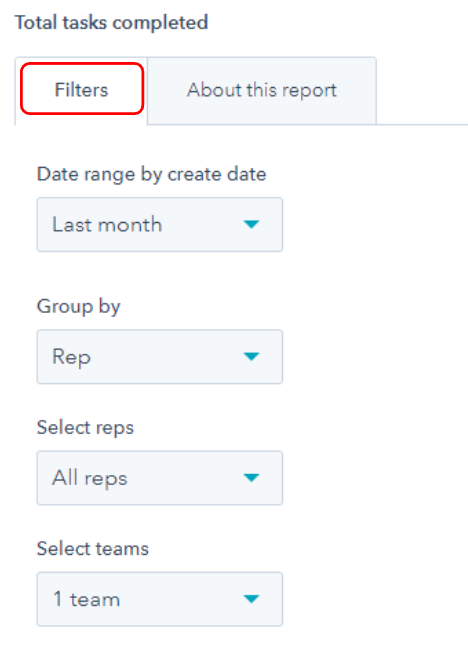Screen dimensions: 468x657
Task: Click the teal caret beside All reps
Action: (x=251, y=478)
